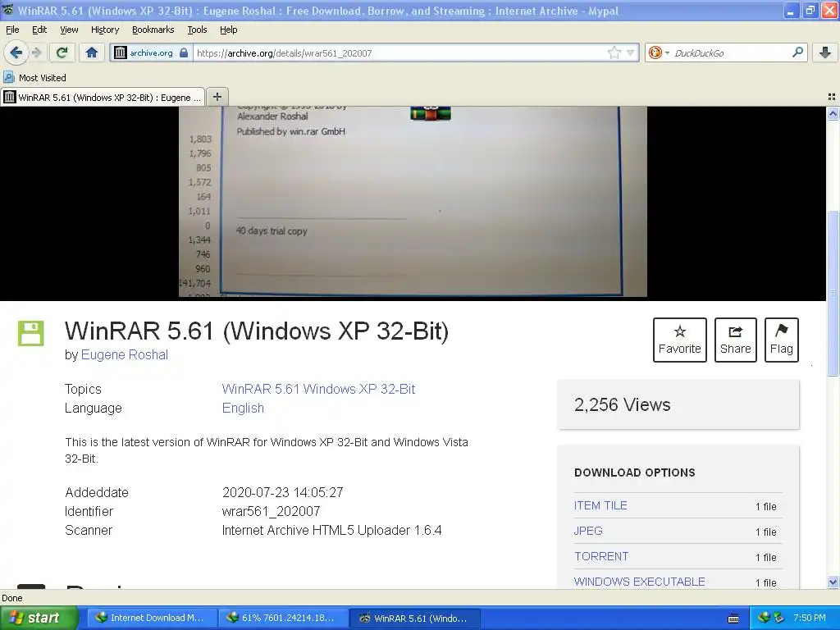Open the Tools menu
This screenshot has width=840, height=630.
tap(197, 30)
